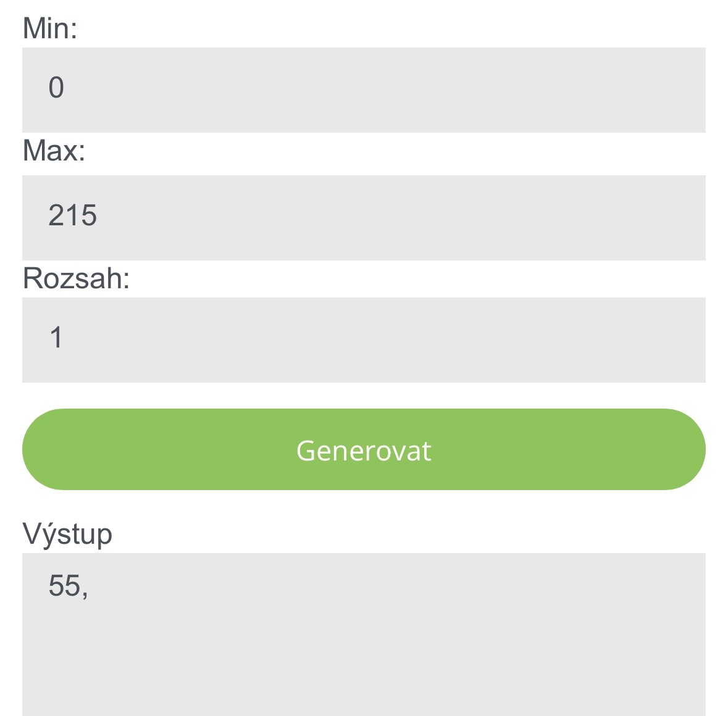728x716 pixels.
Task: Click the "Min:" label
Action: click(x=50, y=28)
